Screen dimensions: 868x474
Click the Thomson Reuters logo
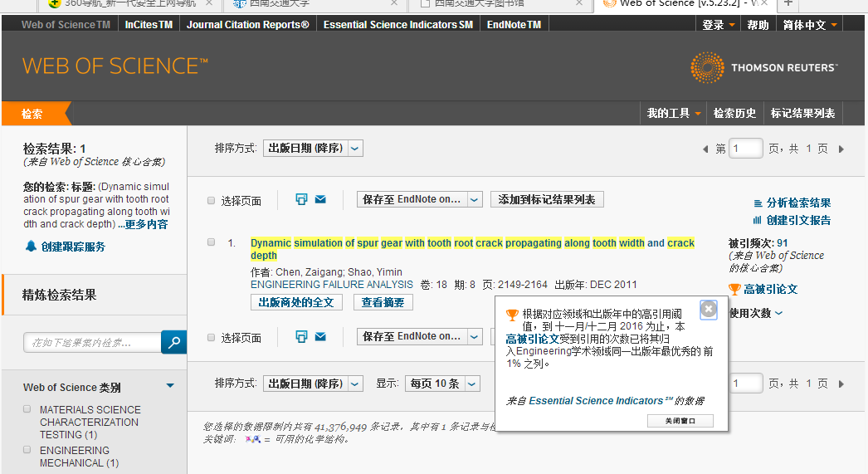tap(764, 67)
